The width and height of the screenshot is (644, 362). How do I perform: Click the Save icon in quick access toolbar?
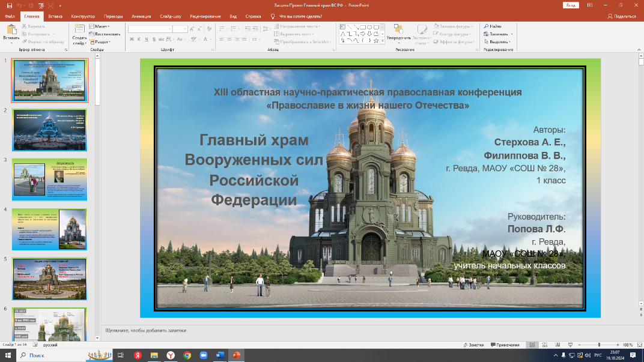tap(9, 5)
